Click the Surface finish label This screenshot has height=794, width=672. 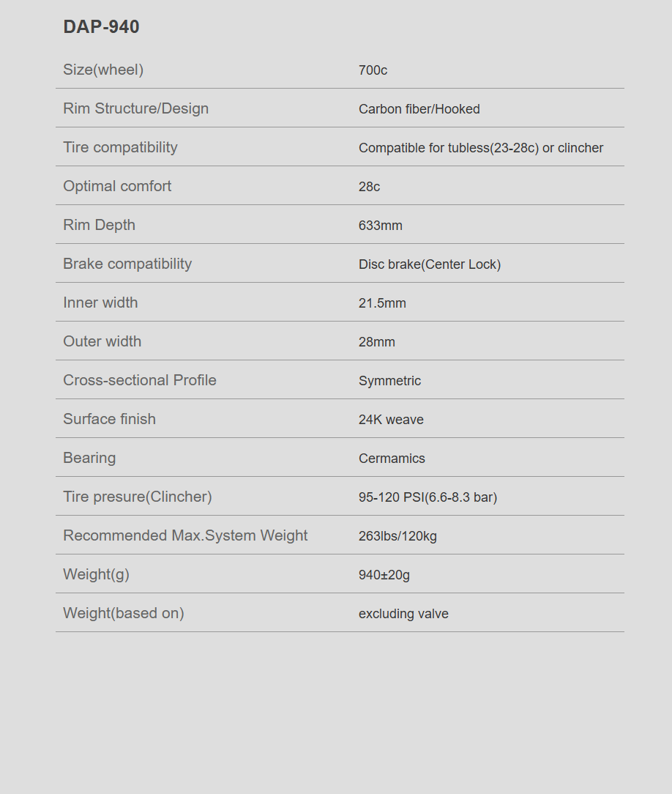tap(109, 419)
